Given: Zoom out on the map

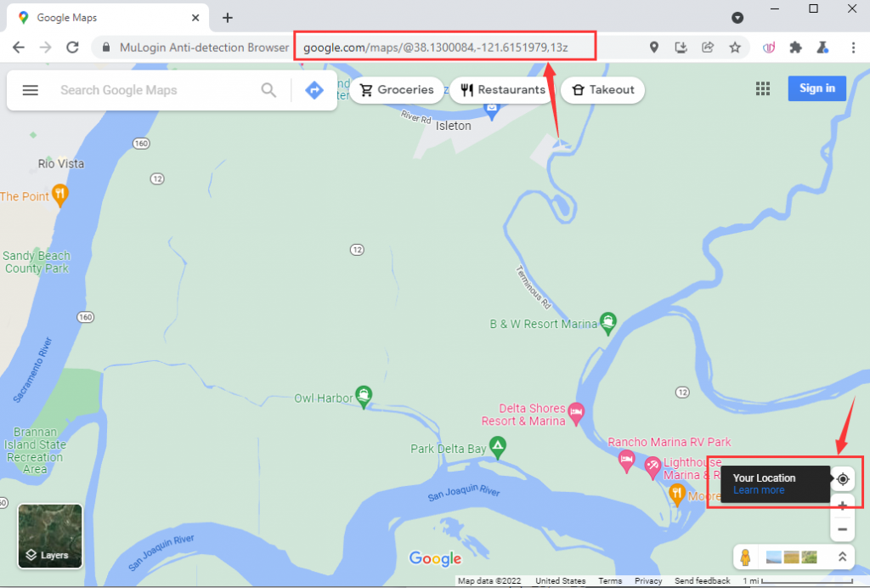Looking at the screenshot, I should coord(842,529).
